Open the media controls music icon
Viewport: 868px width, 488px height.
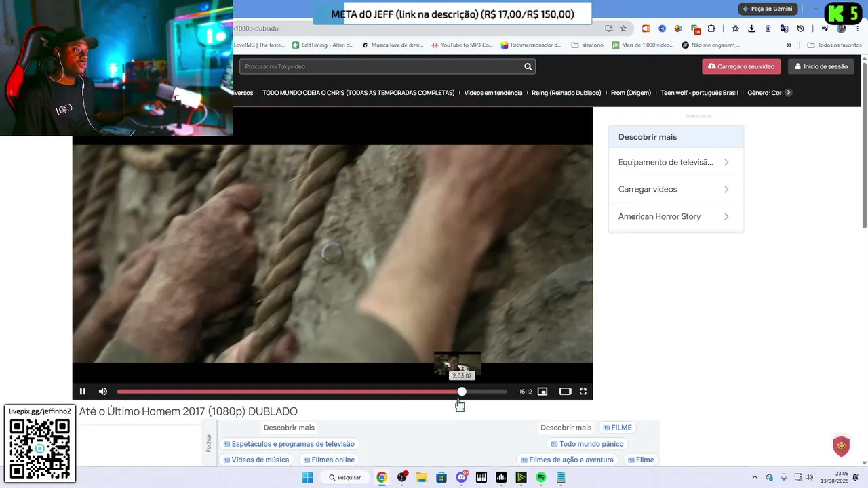click(x=825, y=28)
